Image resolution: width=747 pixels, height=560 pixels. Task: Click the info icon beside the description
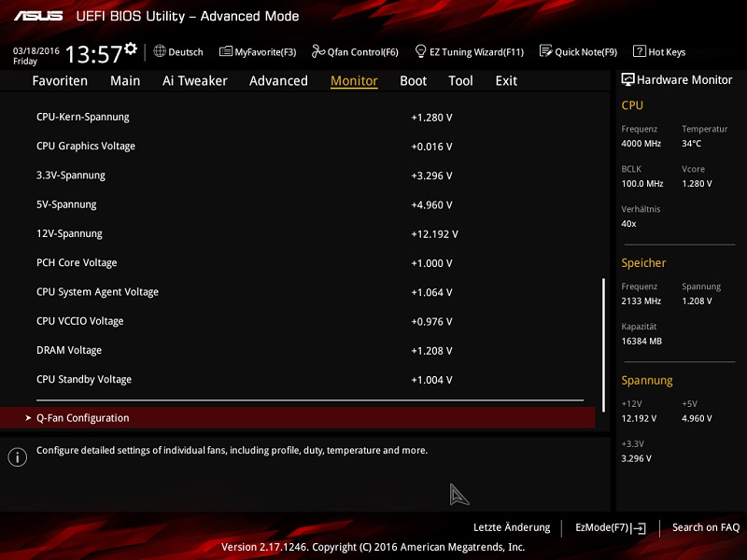[x=17, y=457]
